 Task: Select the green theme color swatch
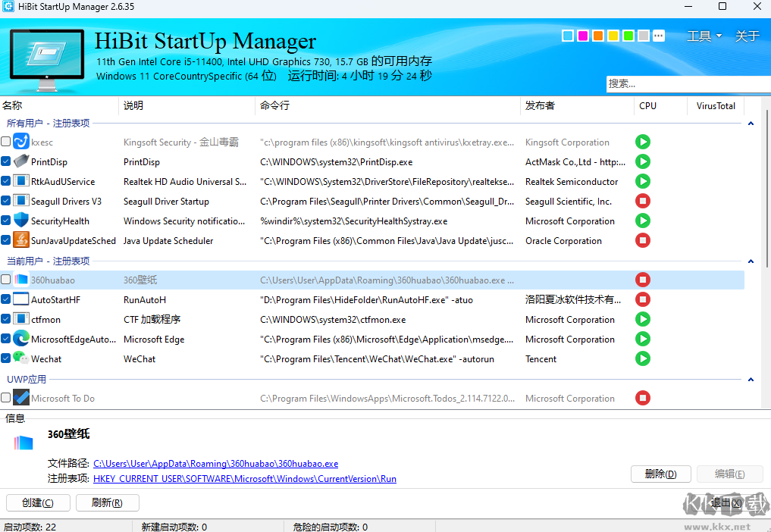coord(628,36)
